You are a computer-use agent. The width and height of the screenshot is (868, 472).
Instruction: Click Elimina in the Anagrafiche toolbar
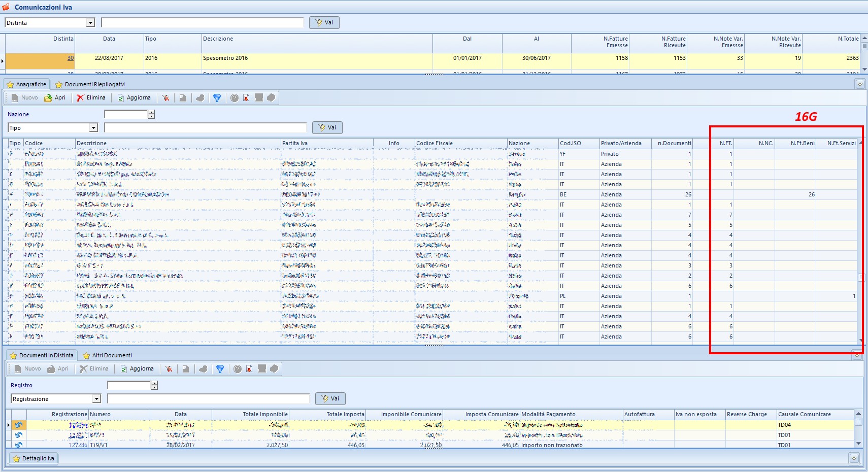(91, 98)
